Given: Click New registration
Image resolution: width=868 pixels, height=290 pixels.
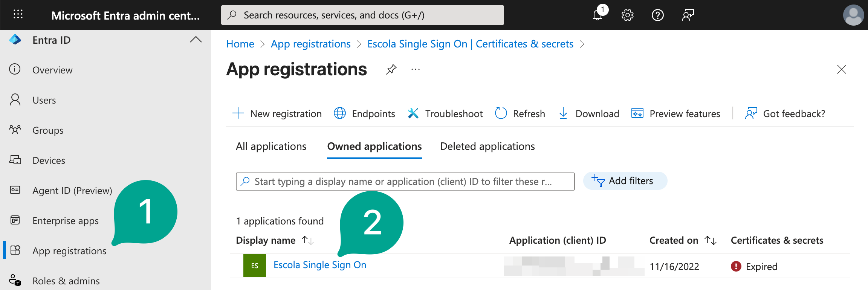Looking at the screenshot, I should 277,113.
